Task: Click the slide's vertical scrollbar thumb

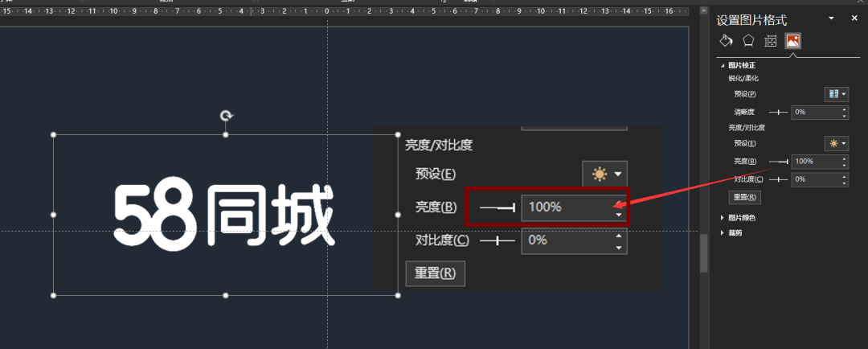Action: pyautogui.click(x=703, y=253)
